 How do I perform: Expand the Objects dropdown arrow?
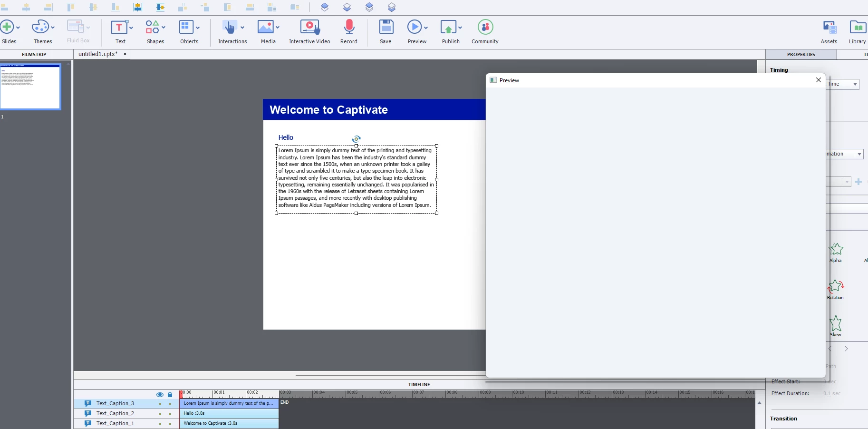pyautogui.click(x=198, y=28)
